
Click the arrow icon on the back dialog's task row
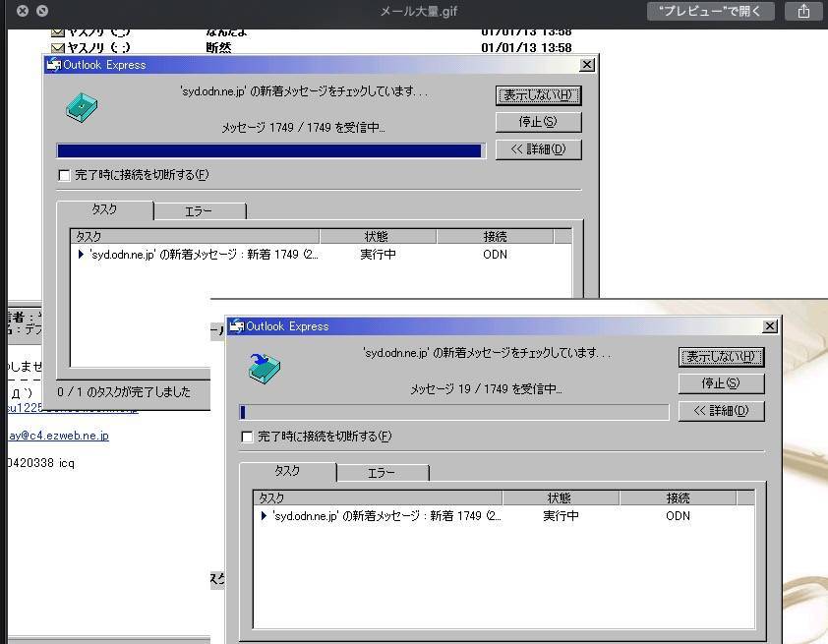81,255
